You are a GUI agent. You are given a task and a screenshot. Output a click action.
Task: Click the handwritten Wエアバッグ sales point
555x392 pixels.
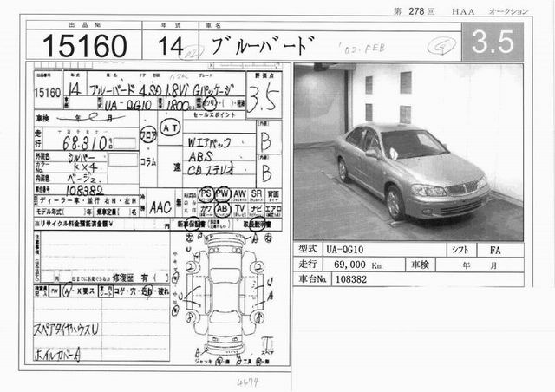pos(209,142)
